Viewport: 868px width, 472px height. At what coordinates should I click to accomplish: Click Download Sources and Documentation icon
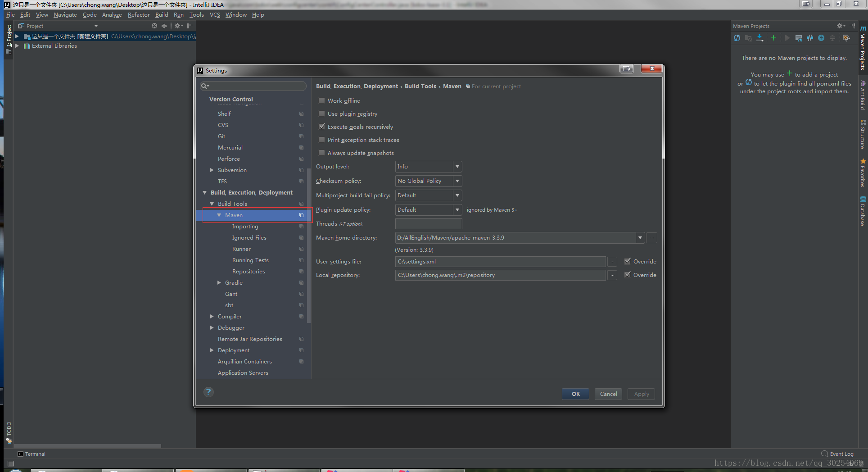[x=760, y=38]
